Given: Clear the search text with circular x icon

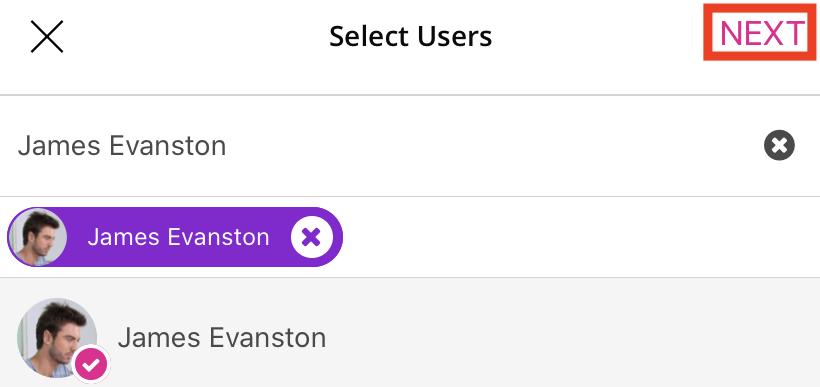Looking at the screenshot, I should tap(779, 145).
